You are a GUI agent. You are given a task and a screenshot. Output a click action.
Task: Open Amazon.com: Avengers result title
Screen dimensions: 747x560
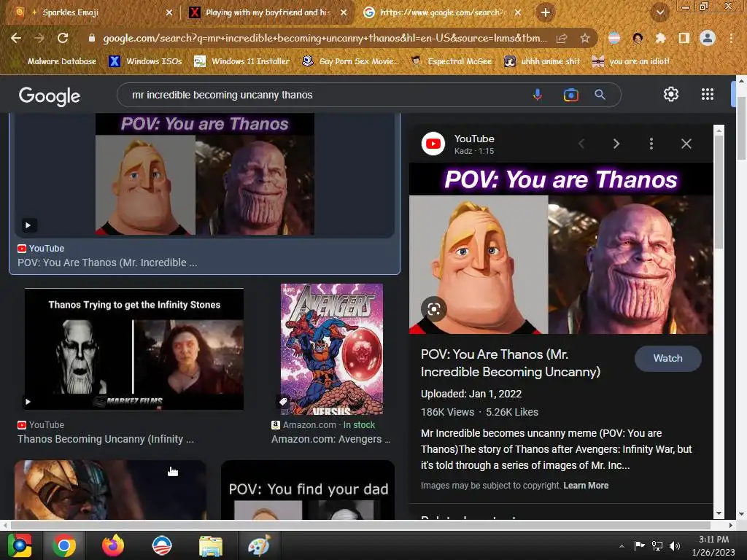pos(330,439)
